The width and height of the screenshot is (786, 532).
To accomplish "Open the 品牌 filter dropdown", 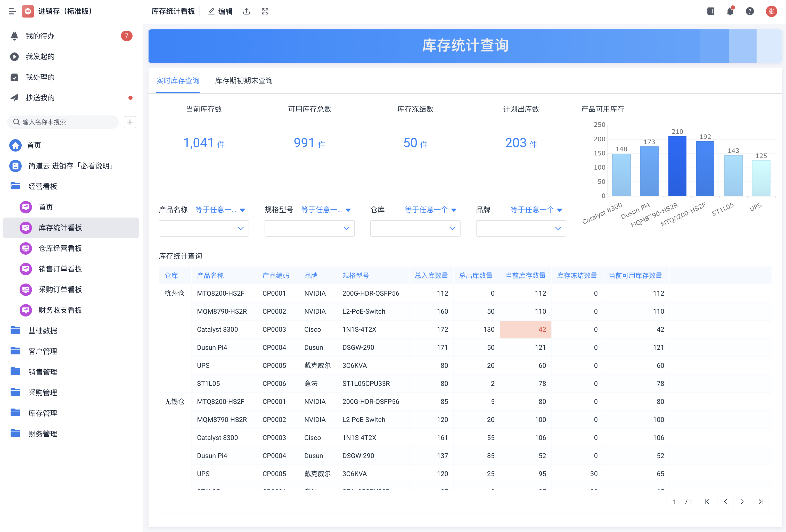I will tap(521, 228).
